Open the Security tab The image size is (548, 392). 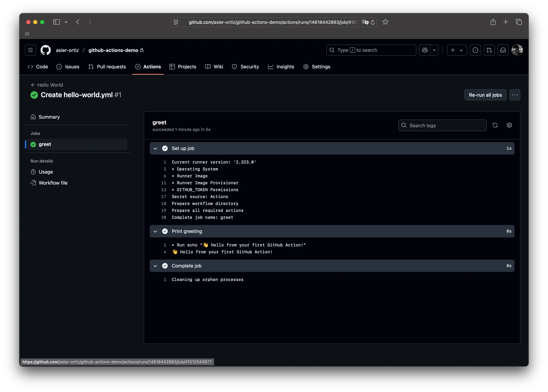[245, 67]
